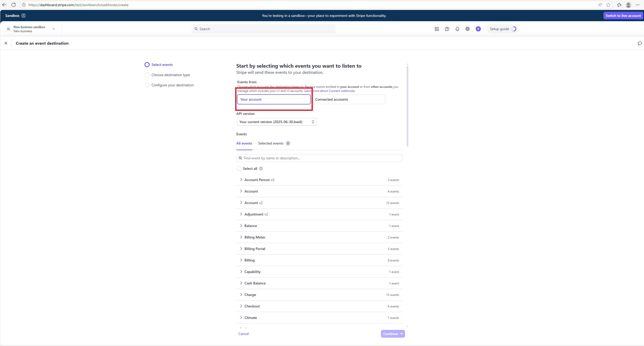Screen dimensions: 644x346
Task: Choose the Your account option
Action: click(274, 99)
